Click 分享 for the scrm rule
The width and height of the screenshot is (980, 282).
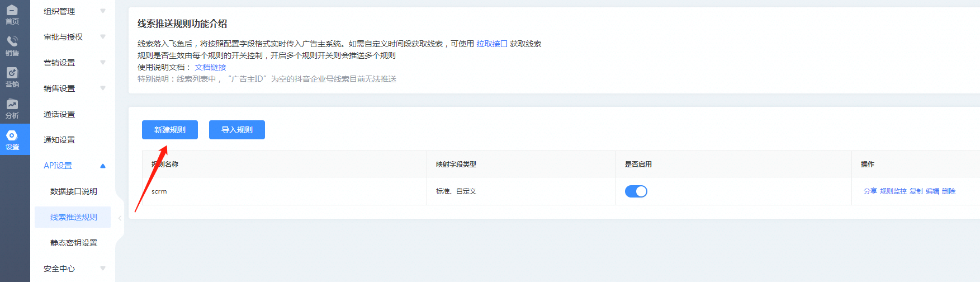[x=870, y=191]
